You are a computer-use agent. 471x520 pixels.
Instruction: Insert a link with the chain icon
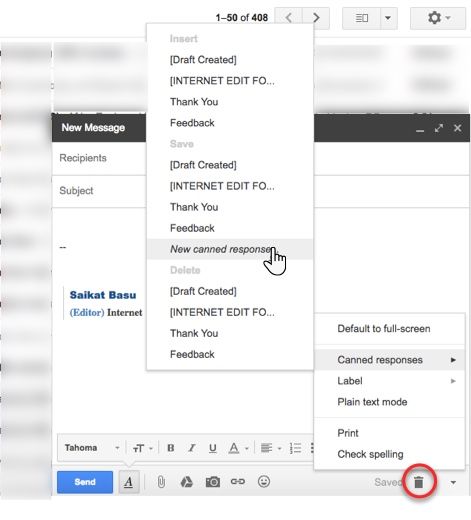(x=238, y=482)
